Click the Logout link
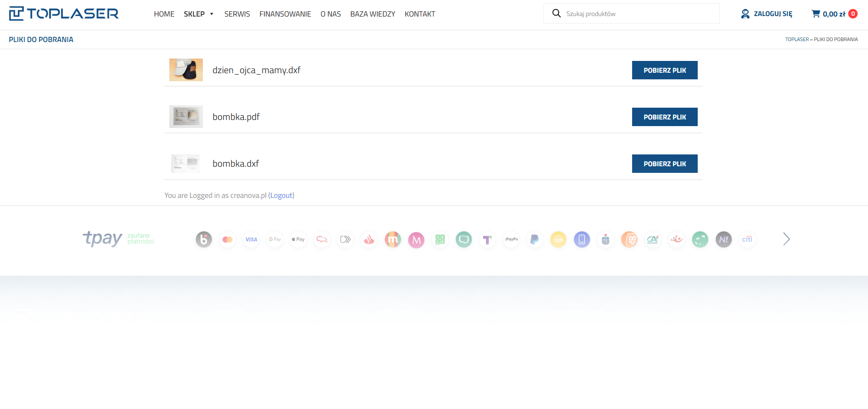Viewport: 868px width, 409px height. pyautogui.click(x=281, y=196)
